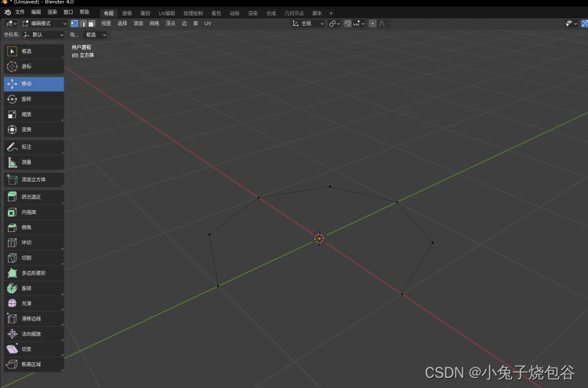Switch to the 几何节点 geometry nodes tab
Screen dimensions: 588x388
tap(294, 13)
